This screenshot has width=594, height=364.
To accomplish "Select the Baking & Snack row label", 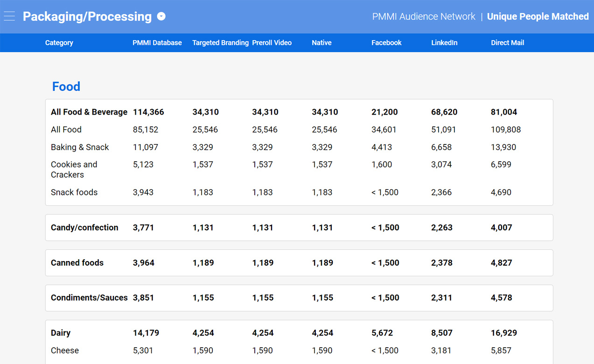I will point(80,147).
